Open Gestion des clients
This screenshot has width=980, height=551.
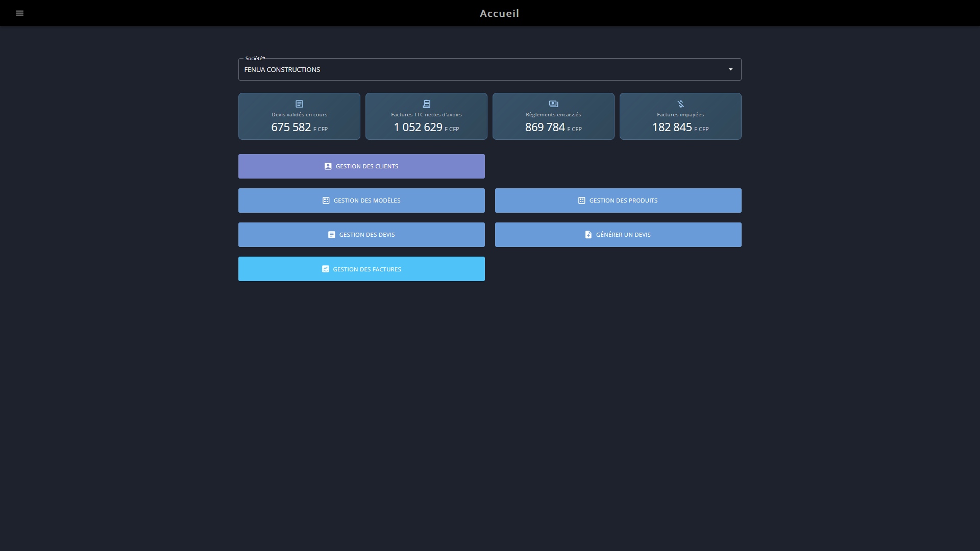coord(361,166)
